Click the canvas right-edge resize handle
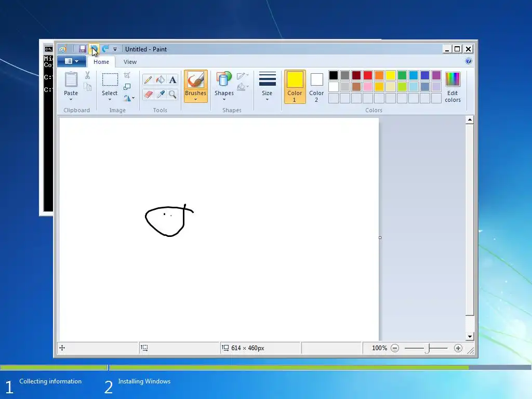532x399 pixels. point(380,237)
